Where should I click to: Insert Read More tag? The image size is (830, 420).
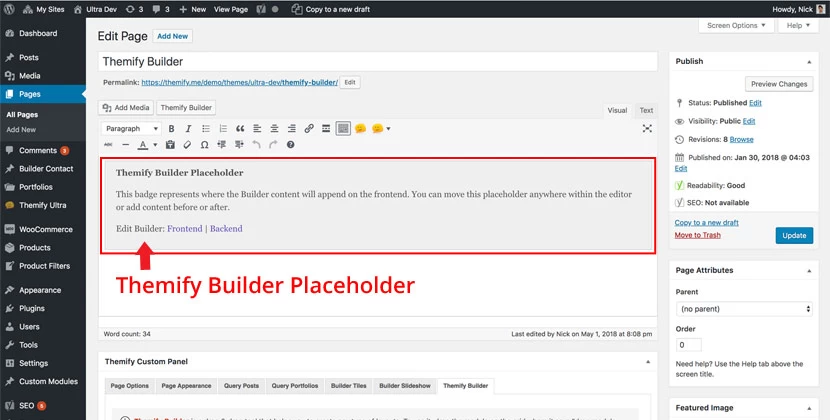(326, 129)
